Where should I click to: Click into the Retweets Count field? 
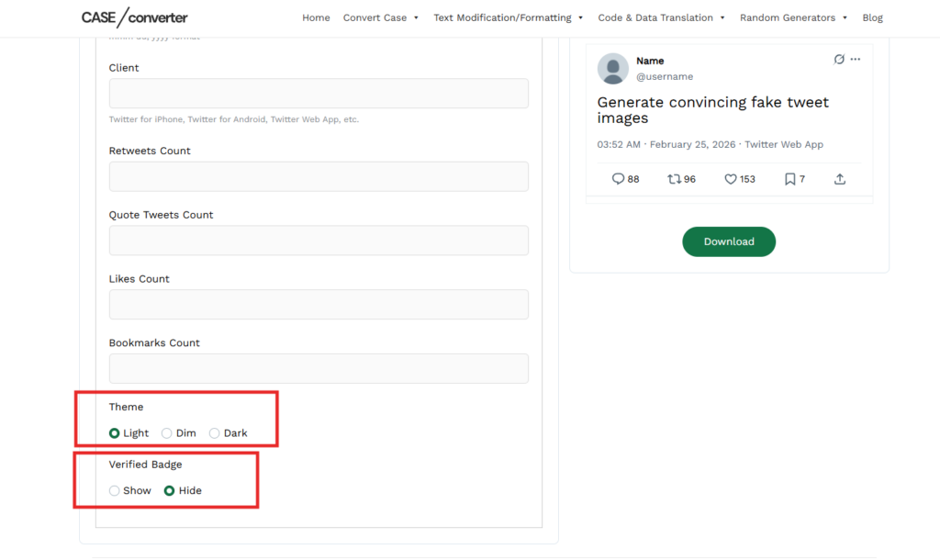coord(319,176)
